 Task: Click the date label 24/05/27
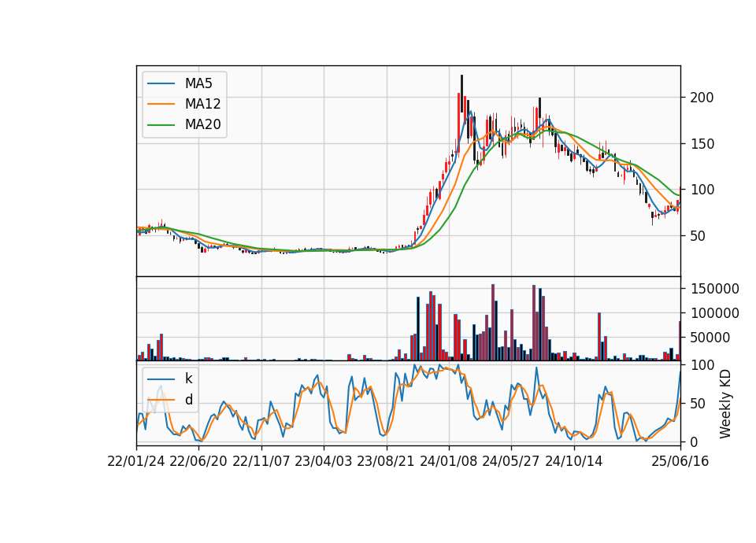tap(511, 461)
